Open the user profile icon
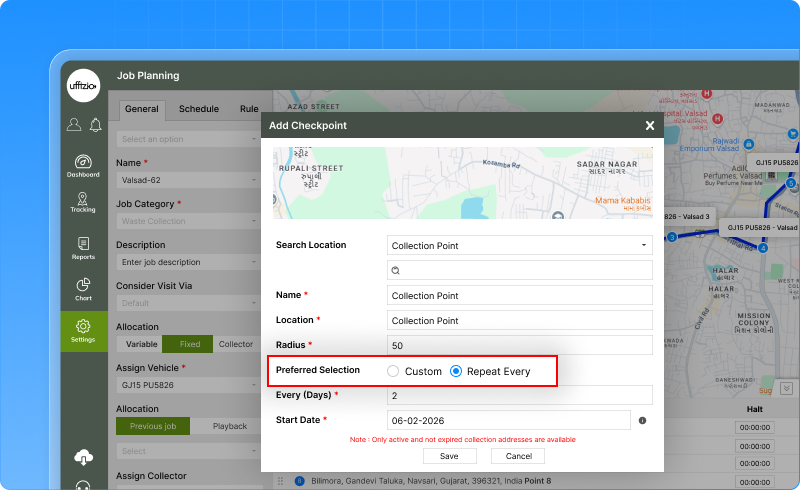The height and width of the screenshot is (490, 800). (74, 125)
